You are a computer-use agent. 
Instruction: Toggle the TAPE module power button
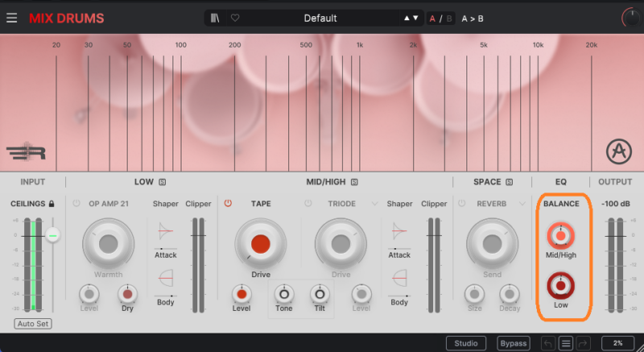pos(228,204)
